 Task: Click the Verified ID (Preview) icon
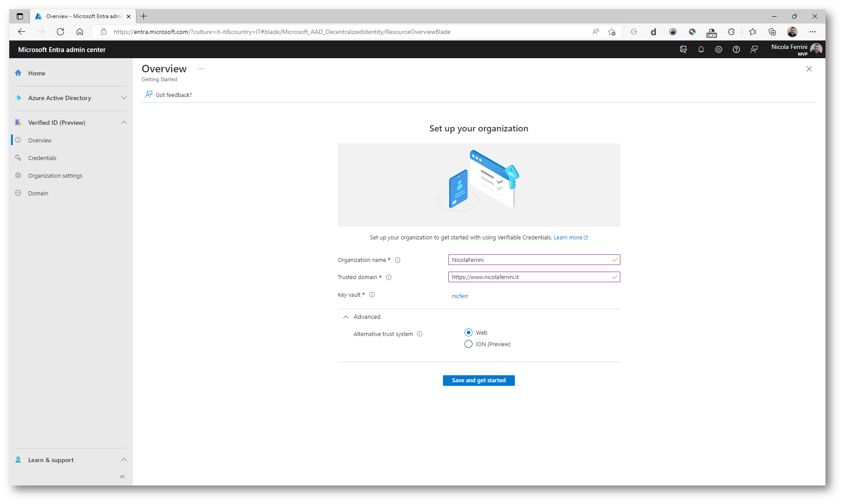[x=18, y=123]
